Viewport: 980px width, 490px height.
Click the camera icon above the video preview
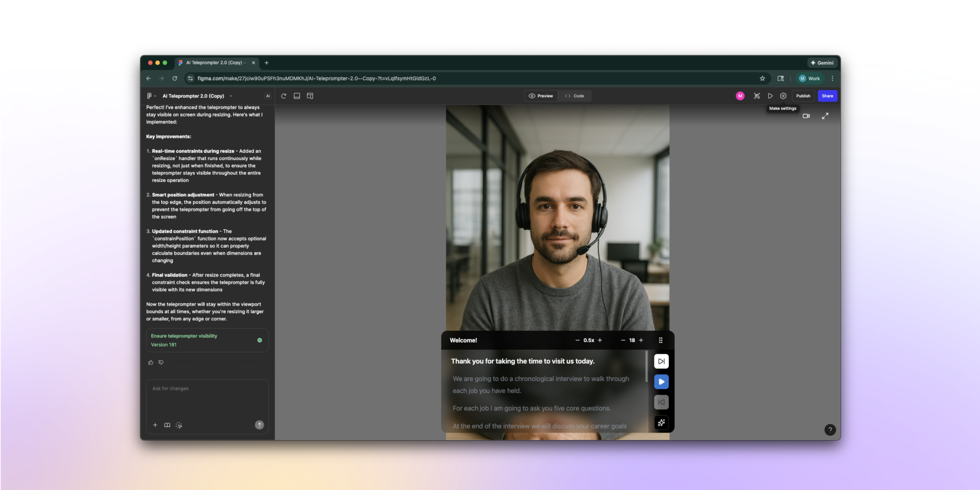[807, 116]
